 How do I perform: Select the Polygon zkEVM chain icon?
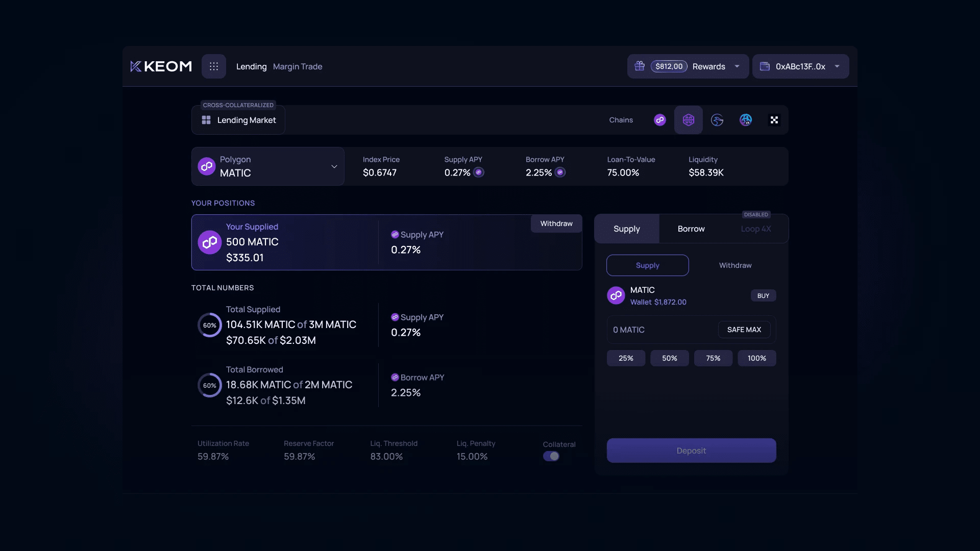tap(689, 120)
